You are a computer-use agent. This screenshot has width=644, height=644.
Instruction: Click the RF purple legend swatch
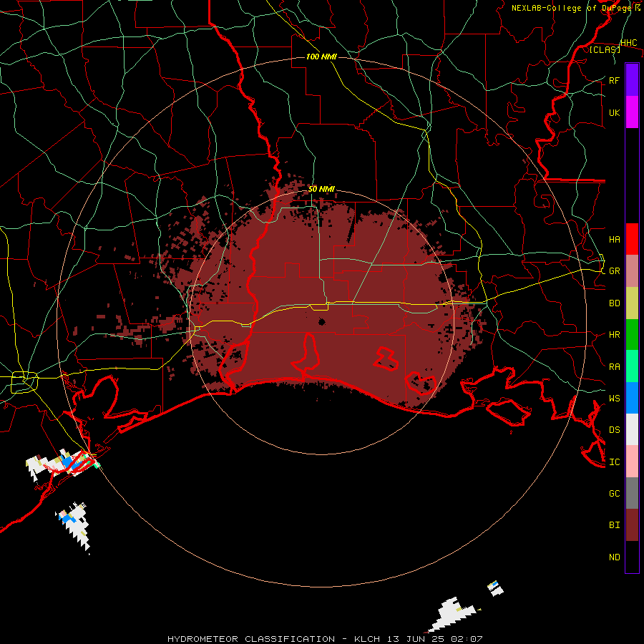632,80
